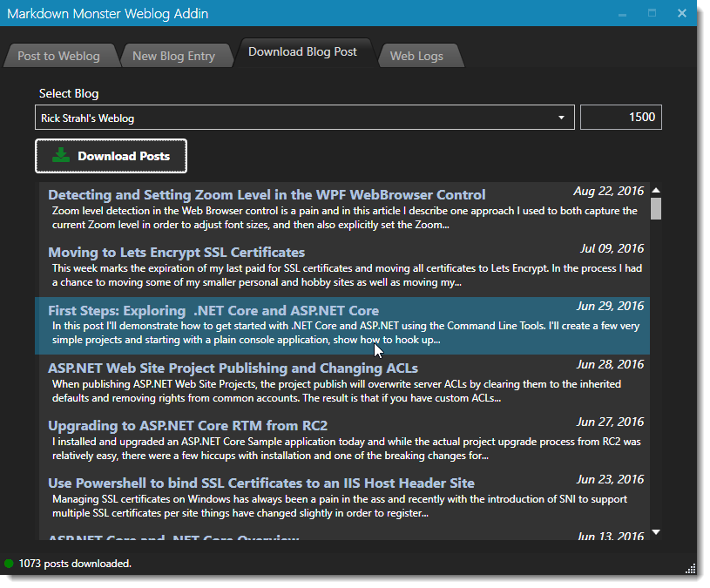Screen dimensions: 710x588
Task: Click status text 1073 posts downloaded
Action: (x=75, y=564)
